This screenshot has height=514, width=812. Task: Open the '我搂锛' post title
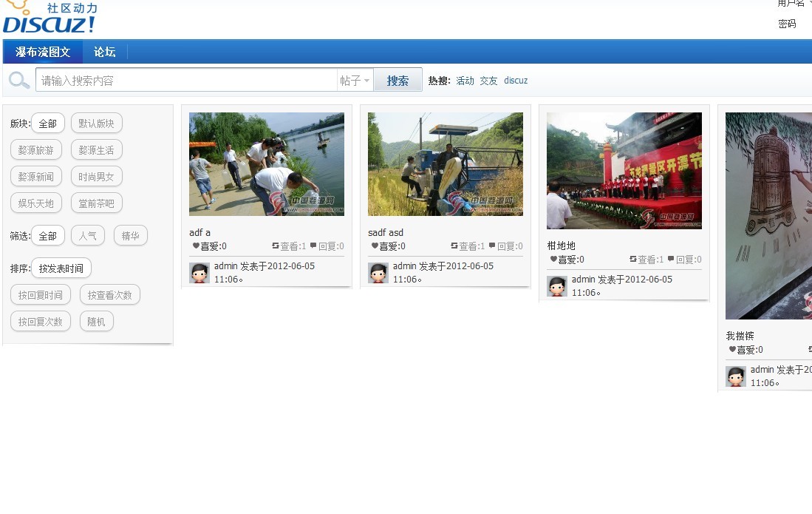tap(740, 336)
